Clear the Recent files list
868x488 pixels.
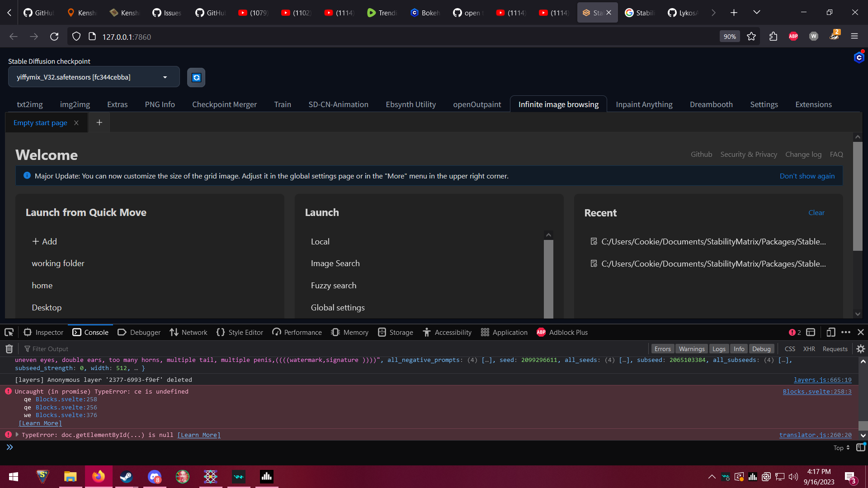[x=816, y=212]
